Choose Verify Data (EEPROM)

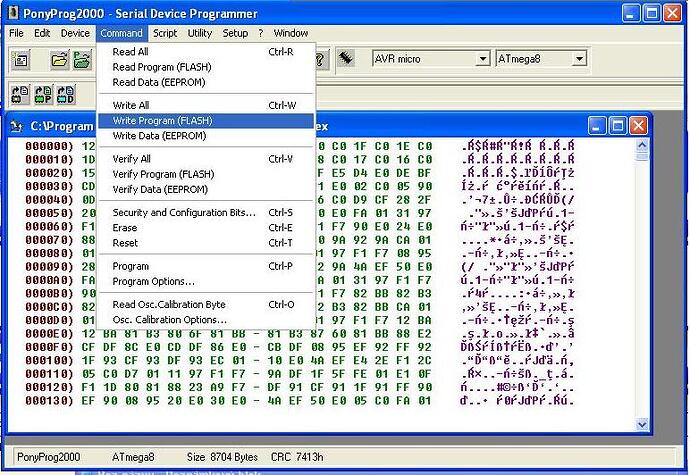click(206, 189)
